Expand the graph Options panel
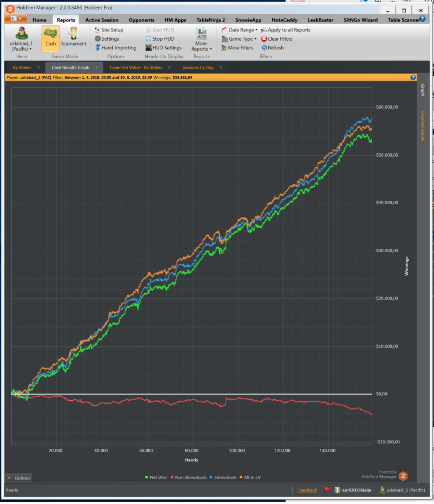434x504 pixels. point(19,478)
